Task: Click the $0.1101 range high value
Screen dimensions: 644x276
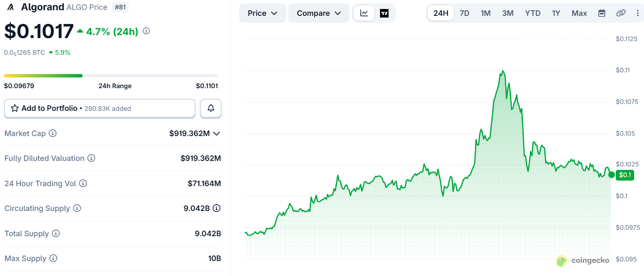Action: point(207,86)
